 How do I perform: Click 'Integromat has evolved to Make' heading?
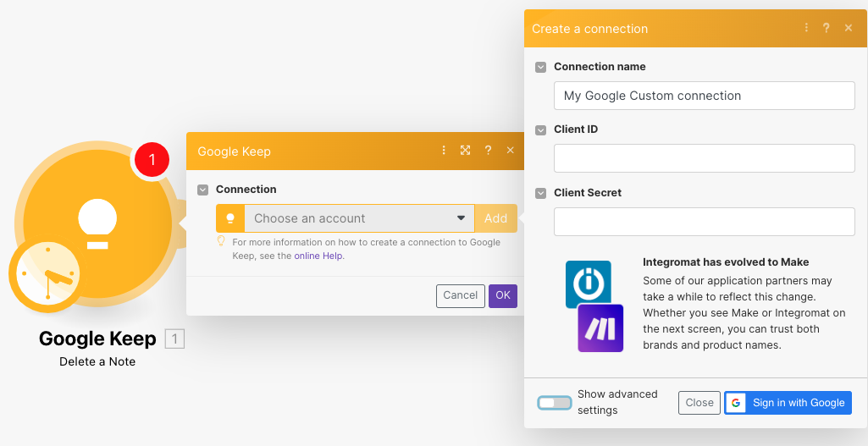pos(726,262)
